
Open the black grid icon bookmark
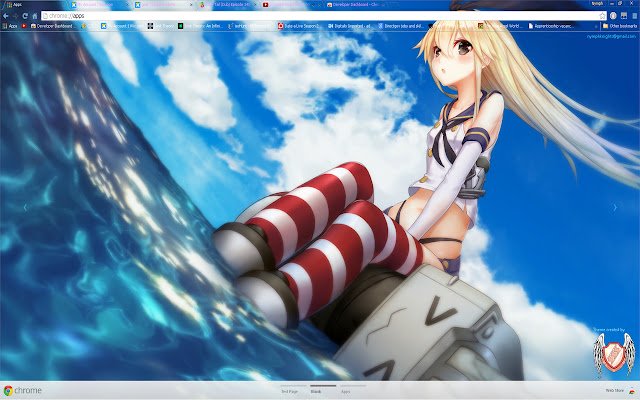(x=150, y=26)
